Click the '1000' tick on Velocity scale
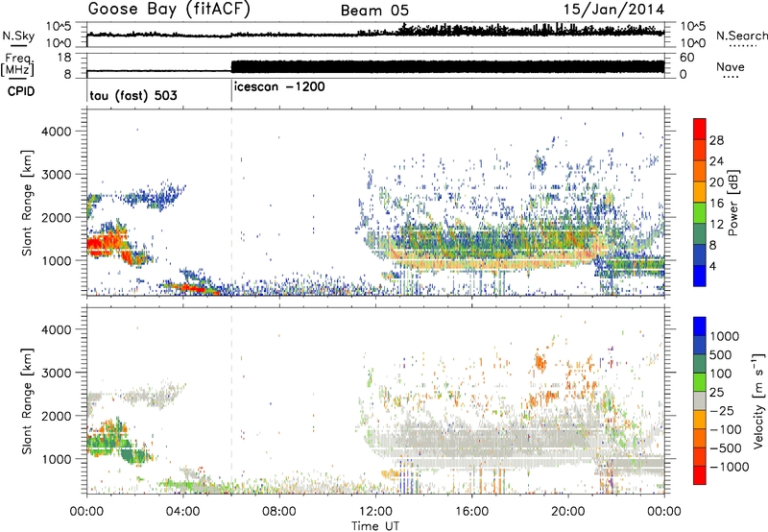The image size is (768, 532). (725, 336)
